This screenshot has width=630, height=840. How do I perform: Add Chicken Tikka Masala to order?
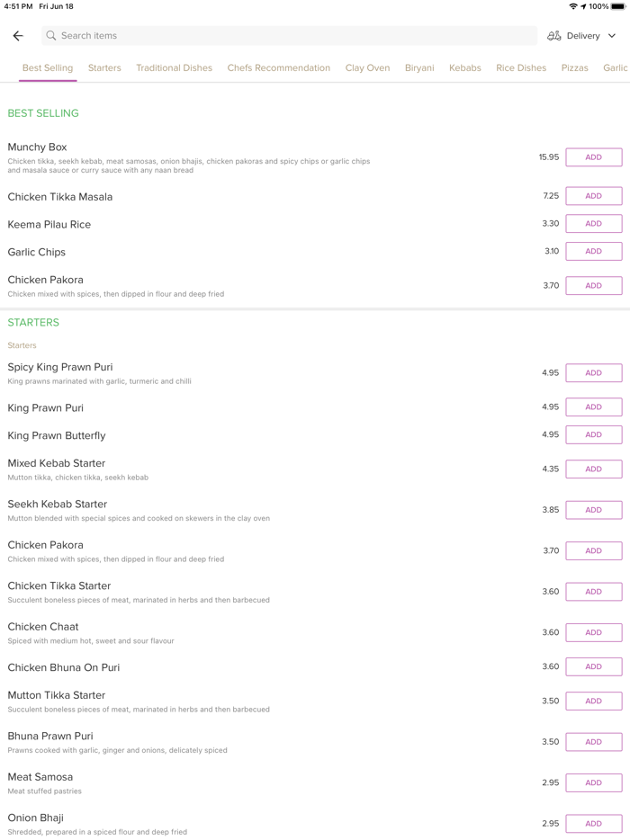[x=593, y=196]
